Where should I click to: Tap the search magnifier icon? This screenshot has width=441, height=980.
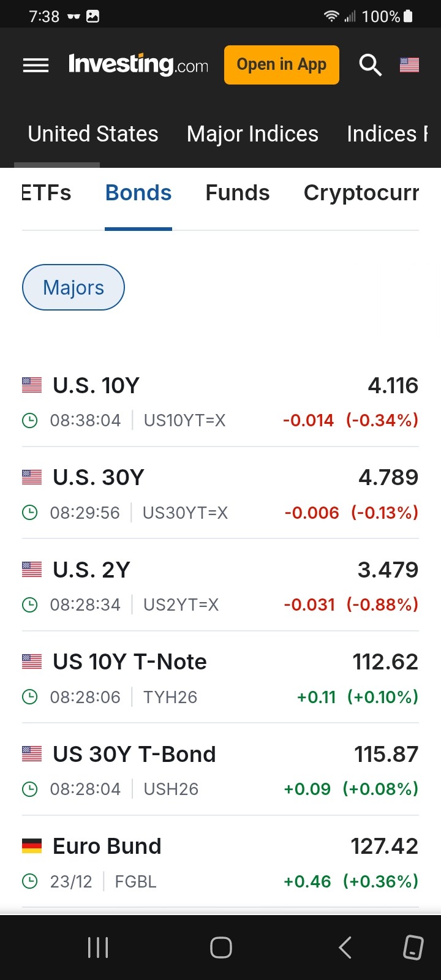pyautogui.click(x=370, y=65)
